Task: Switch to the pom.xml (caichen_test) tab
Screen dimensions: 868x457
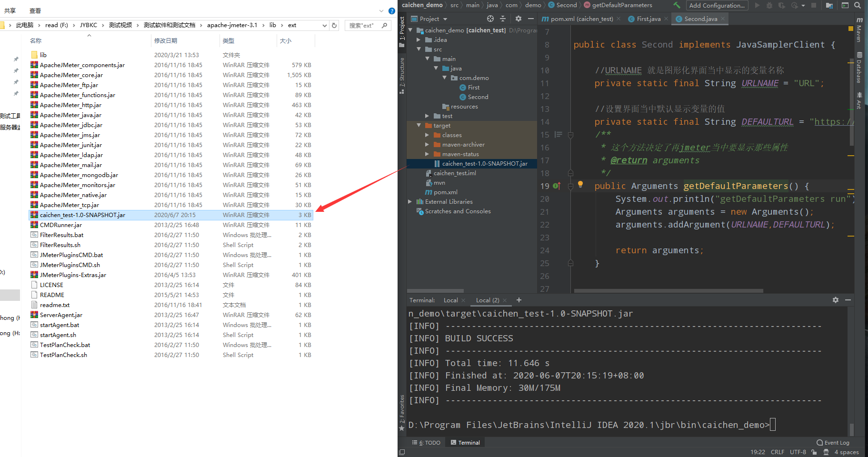Action: coord(581,19)
